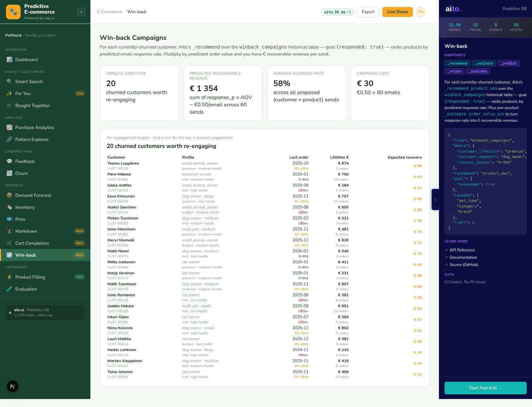The width and height of the screenshot is (532, 407).
Task: Click the Feedback speech bubble icon
Action: pyautogui.click(x=9, y=161)
